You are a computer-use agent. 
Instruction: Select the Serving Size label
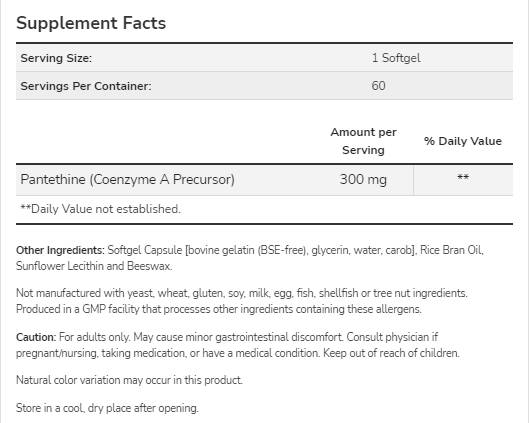(56, 58)
